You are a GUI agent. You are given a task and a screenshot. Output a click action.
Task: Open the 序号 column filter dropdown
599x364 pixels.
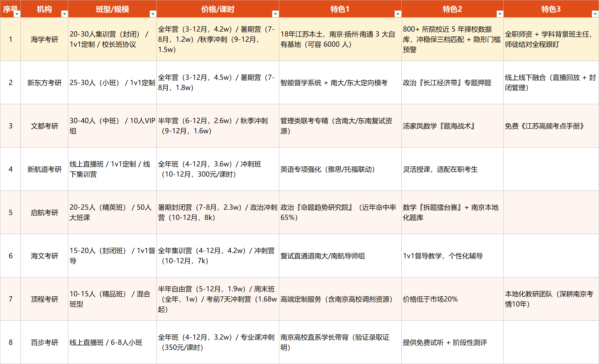point(17,14)
